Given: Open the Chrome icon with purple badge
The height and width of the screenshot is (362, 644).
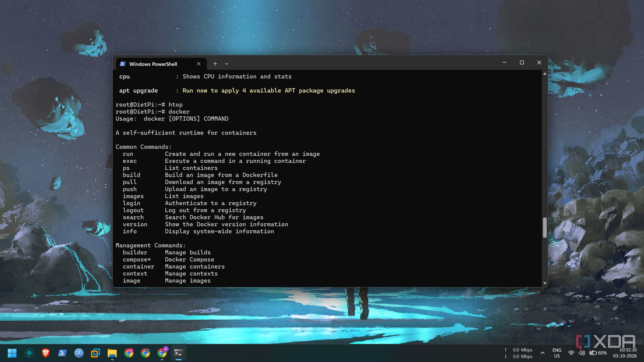Looking at the screenshot, I should click(x=162, y=352).
